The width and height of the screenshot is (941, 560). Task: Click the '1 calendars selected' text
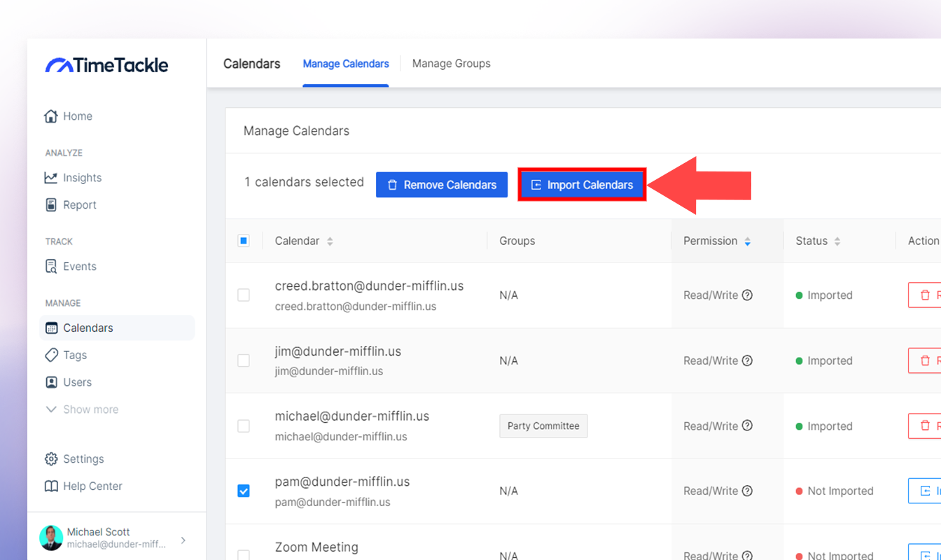pyautogui.click(x=304, y=182)
